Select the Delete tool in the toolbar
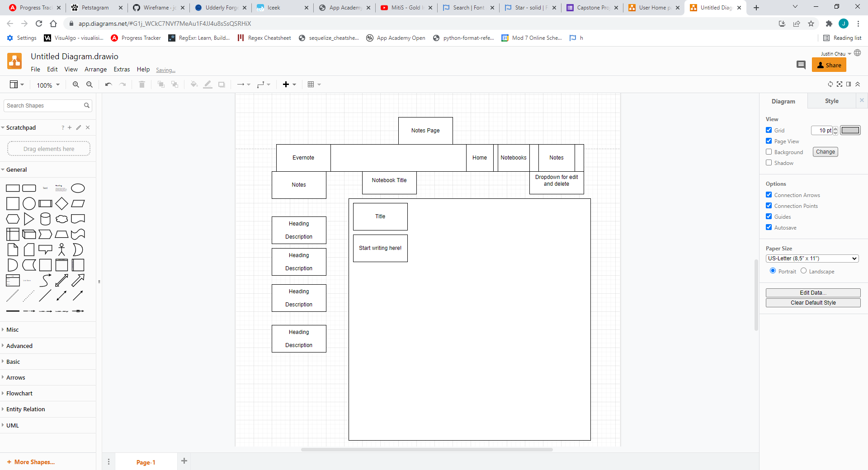Screen dimensions: 868x470 tap(142, 84)
